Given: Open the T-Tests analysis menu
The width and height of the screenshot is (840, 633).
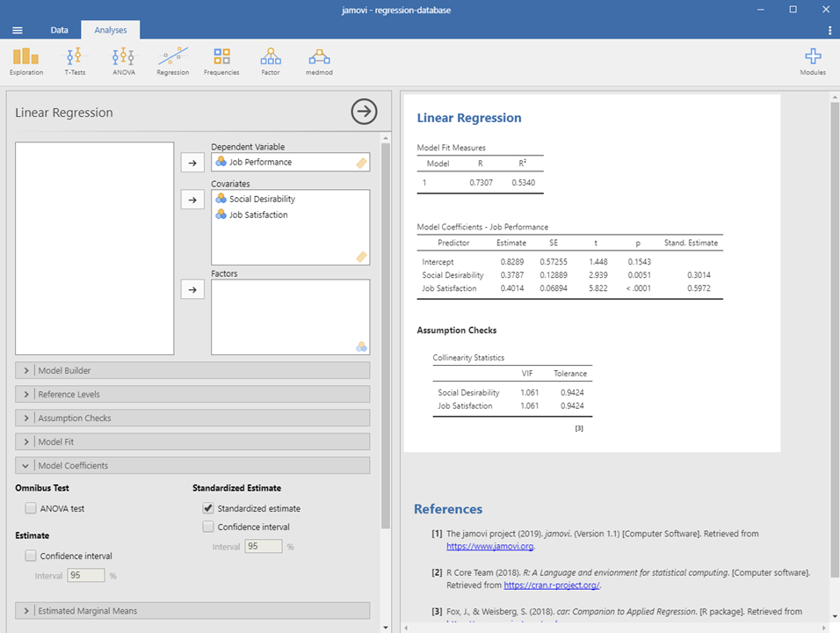Looking at the screenshot, I should 75,61.
